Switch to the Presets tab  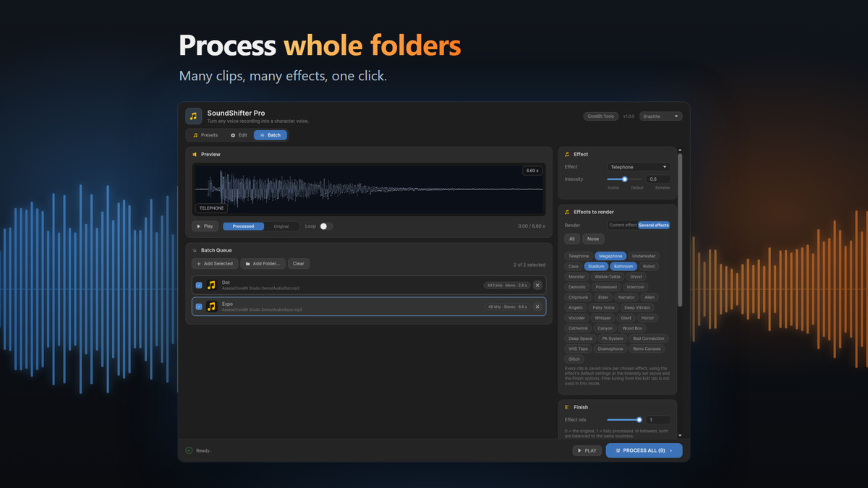(205, 135)
